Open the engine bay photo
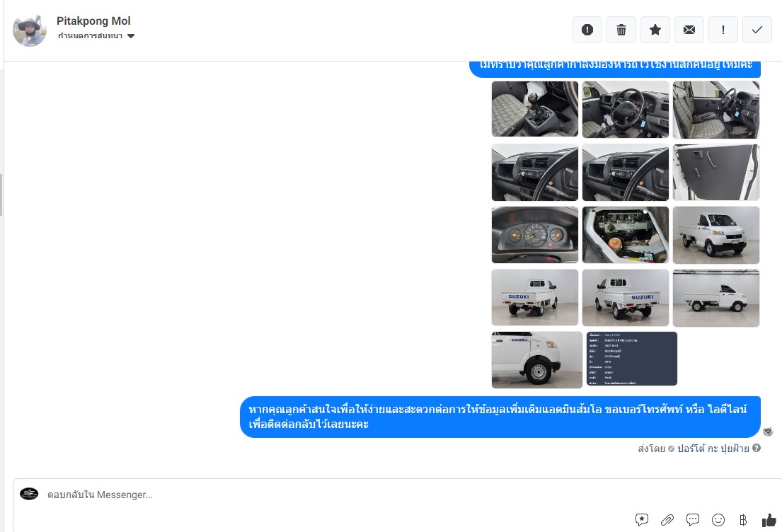This screenshot has width=782, height=532. pyautogui.click(x=626, y=235)
